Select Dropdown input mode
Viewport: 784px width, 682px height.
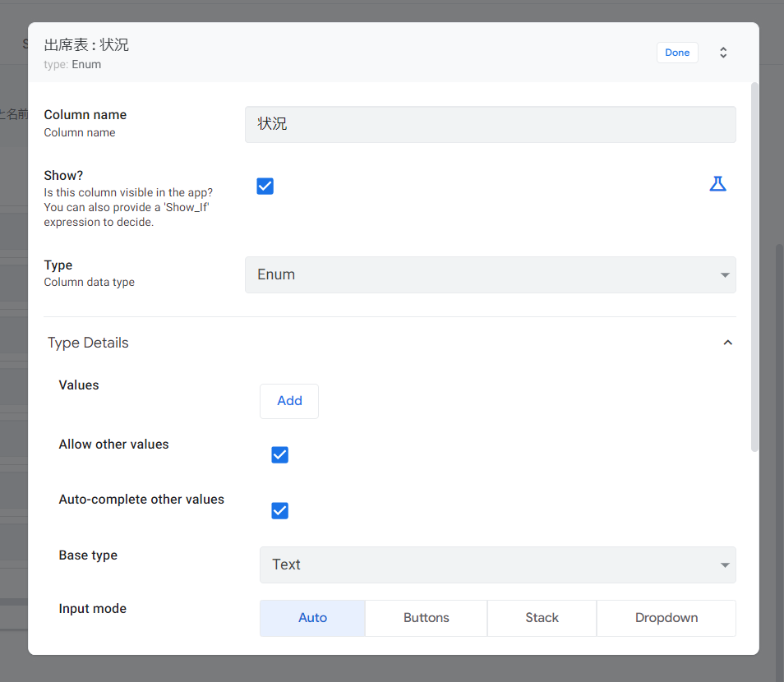(666, 618)
